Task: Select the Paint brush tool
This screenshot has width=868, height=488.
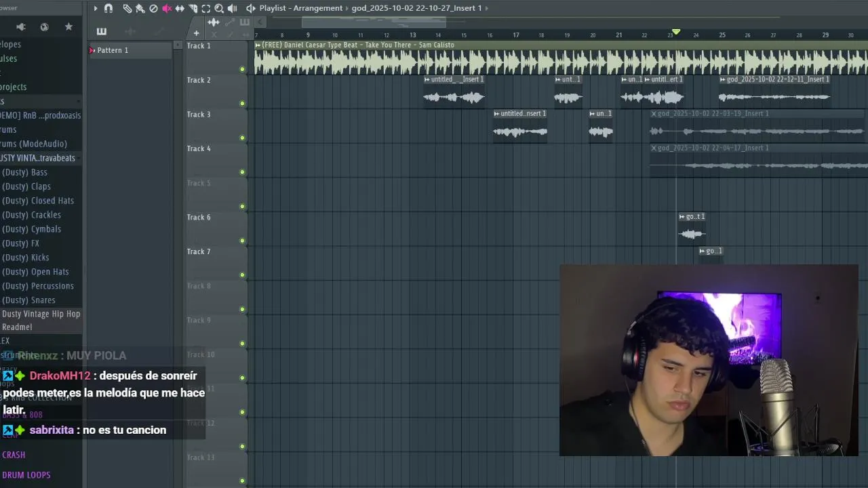Action: tap(140, 8)
